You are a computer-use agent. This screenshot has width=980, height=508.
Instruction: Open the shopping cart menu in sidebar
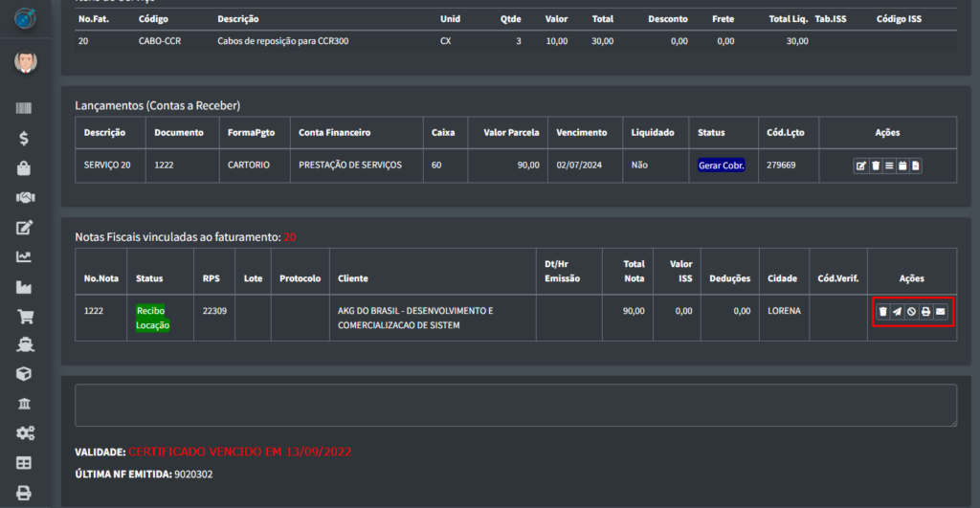click(x=24, y=316)
